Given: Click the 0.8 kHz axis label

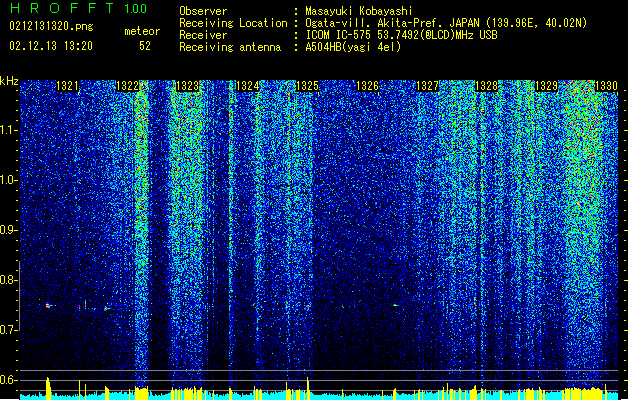Looking at the screenshot, I should [x=8, y=280].
